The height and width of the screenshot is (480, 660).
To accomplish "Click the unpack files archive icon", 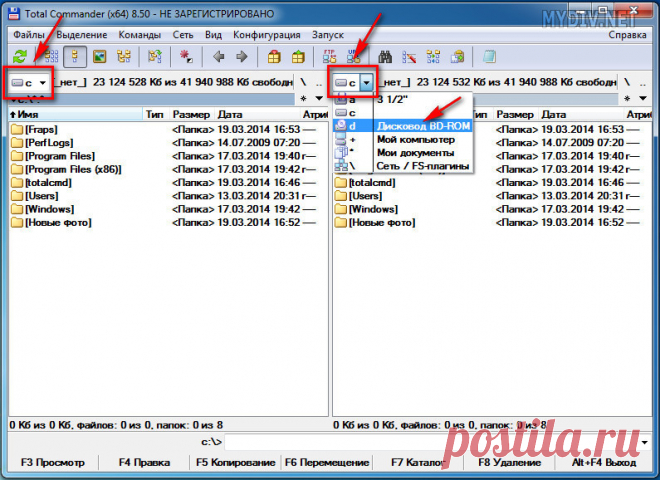I will tap(298, 56).
